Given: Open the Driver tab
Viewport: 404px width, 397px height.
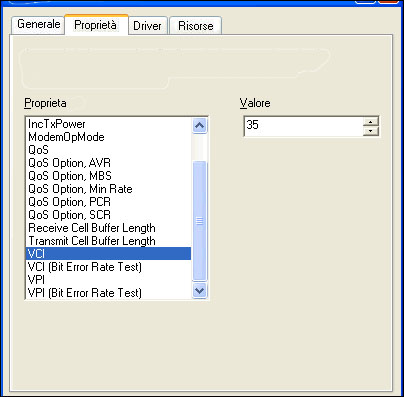Looking at the screenshot, I should pos(148,26).
